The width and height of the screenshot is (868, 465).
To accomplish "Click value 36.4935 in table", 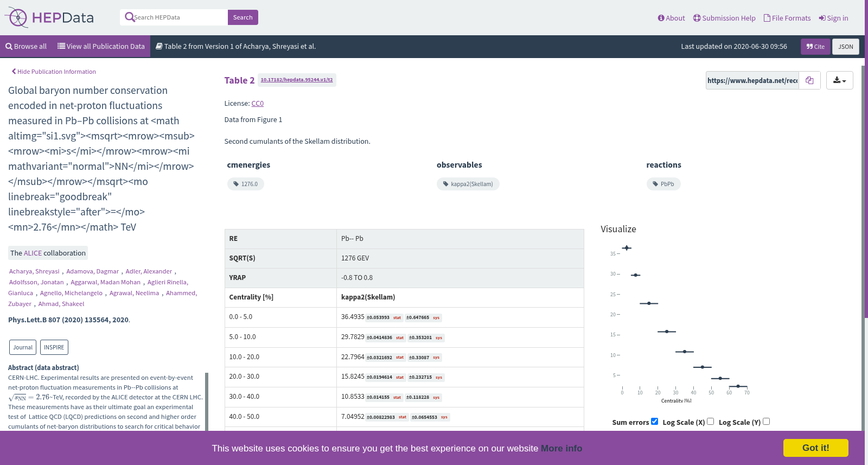I will tap(353, 317).
